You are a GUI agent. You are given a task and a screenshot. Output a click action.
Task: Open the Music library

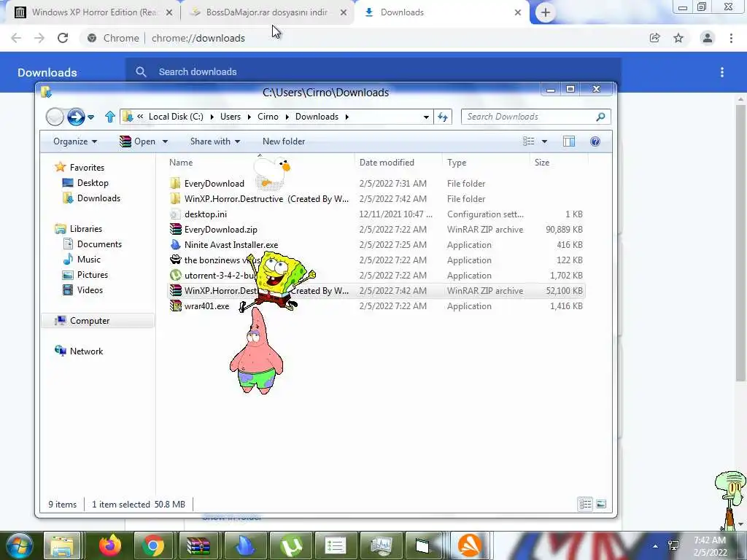pyautogui.click(x=88, y=259)
